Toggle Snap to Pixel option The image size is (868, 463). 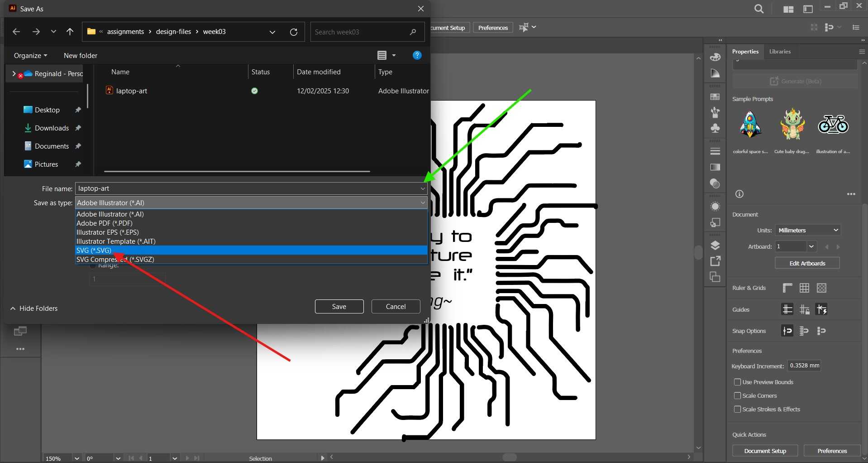click(x=822, y=331)
